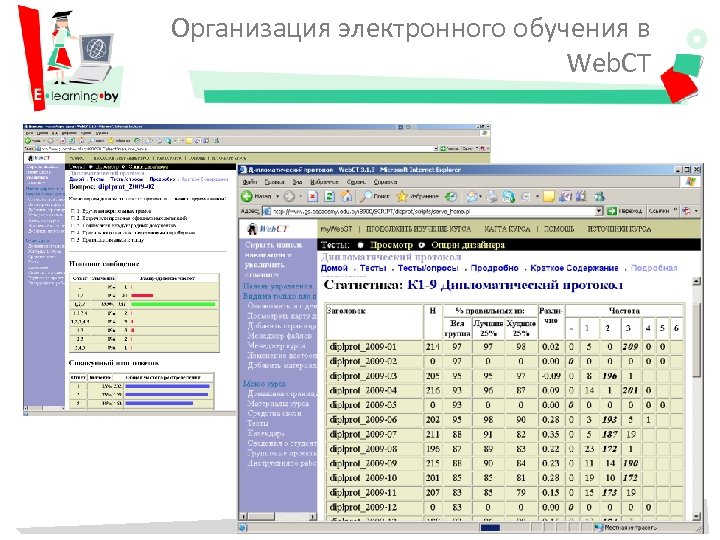Check answer option 3 in the back window
Viewport: 720px width, 540px height.
(x=73, y=225)
